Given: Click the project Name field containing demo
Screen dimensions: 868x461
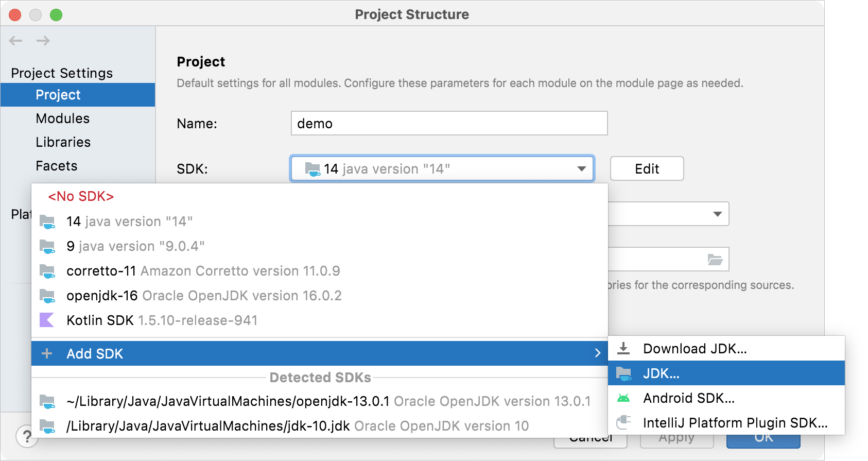Looking at the screenshot, I should coord(449,124).
